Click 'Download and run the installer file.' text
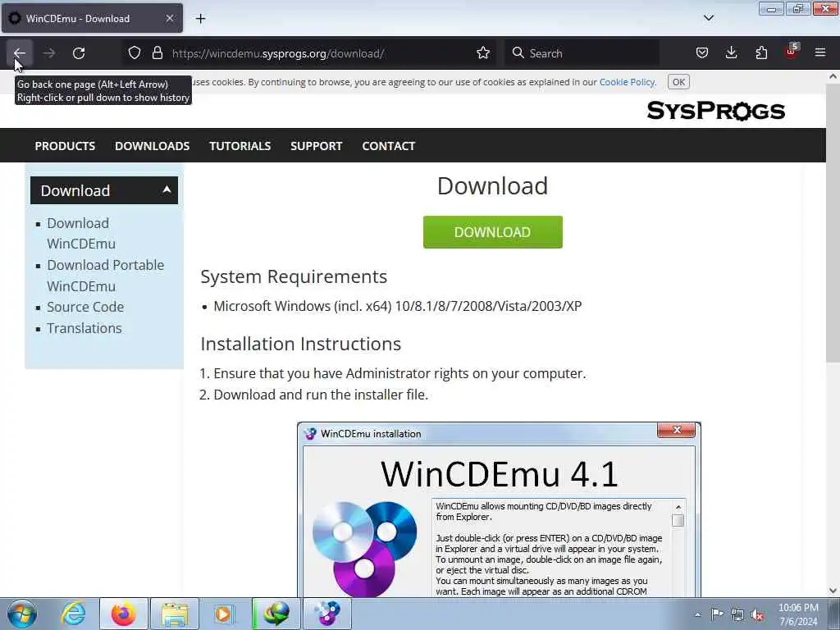840x630 pixels. pos(321,395)
